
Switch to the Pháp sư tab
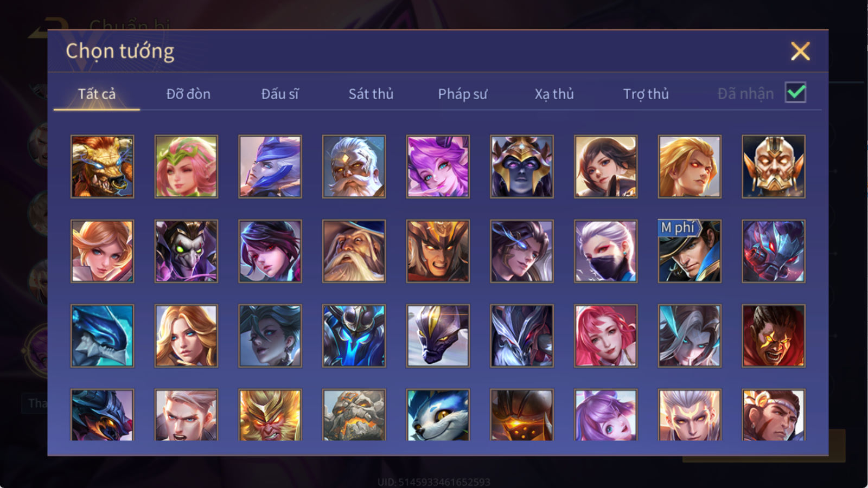click(462, 94)
